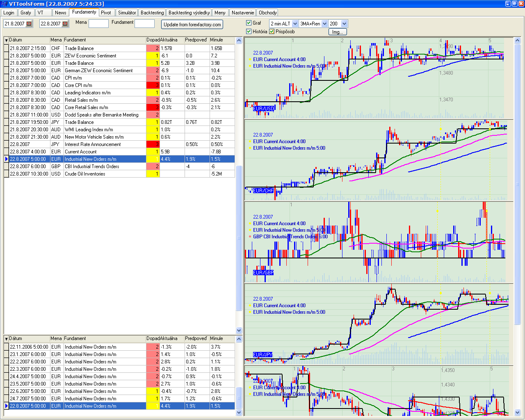
Task: Click down arrow of charts panel scrollbar
Action: pyautogui.click(x=517, y=412)
